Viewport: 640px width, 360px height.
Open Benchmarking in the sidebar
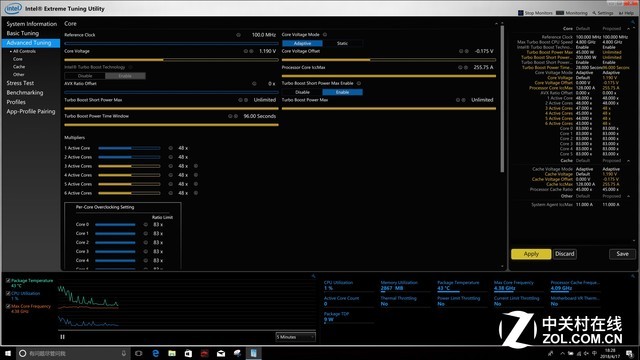click(24, 93)
